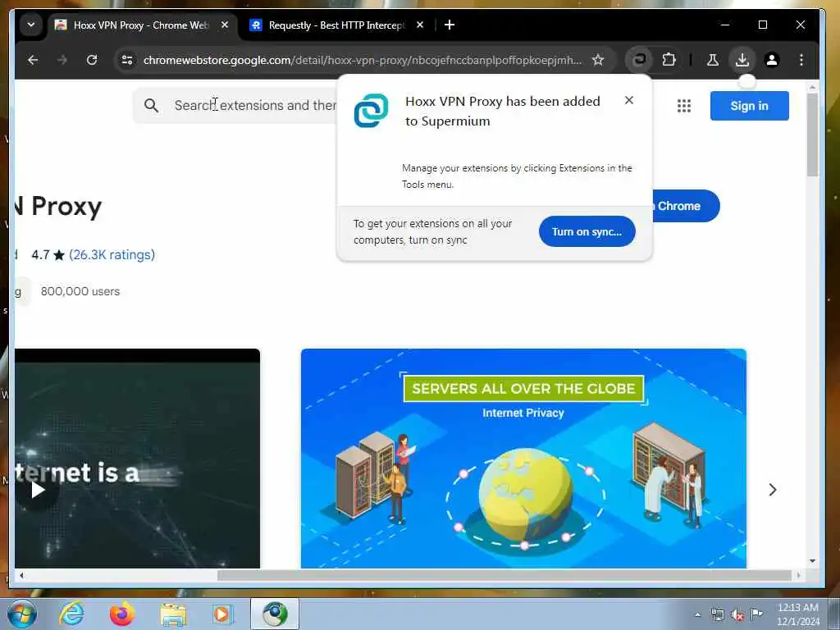This screenshot has width=840, height=630.
Task: Click the address bar URL
Action: (x=362, y=60)
